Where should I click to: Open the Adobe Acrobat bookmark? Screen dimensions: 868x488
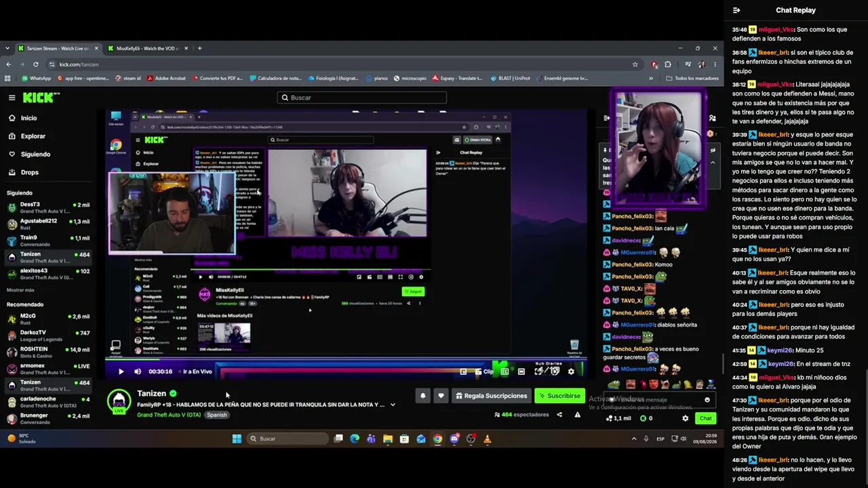tap(166, 78)
